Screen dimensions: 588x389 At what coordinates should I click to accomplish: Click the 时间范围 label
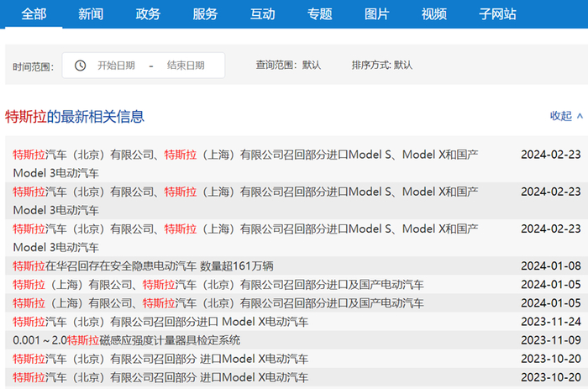point(34,66)
